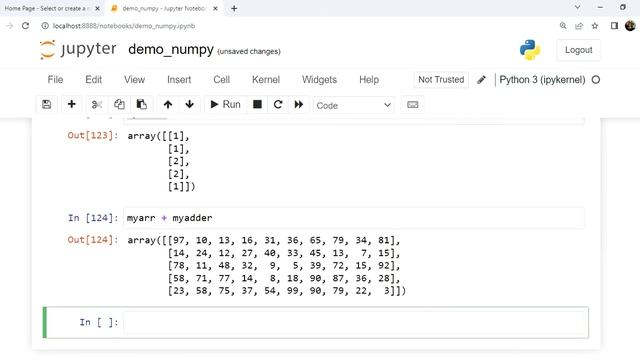This screenshot has height=360, width=640.
Task: Restart the kernel icon
Action: (x=278, y=104)
